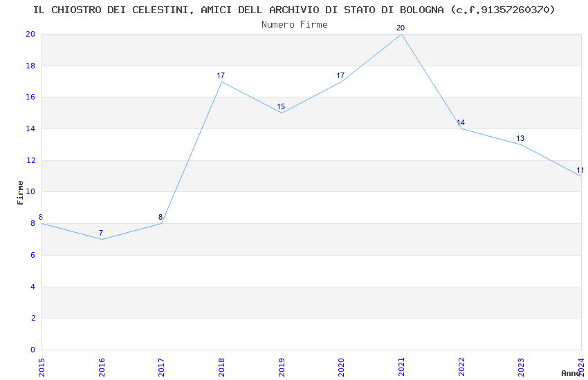Click the 'Numero Firme' subtitle

295,25
